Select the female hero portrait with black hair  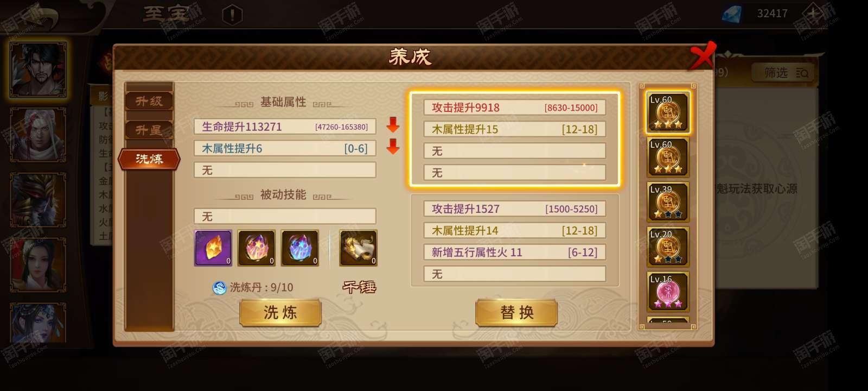pos(38,266)
